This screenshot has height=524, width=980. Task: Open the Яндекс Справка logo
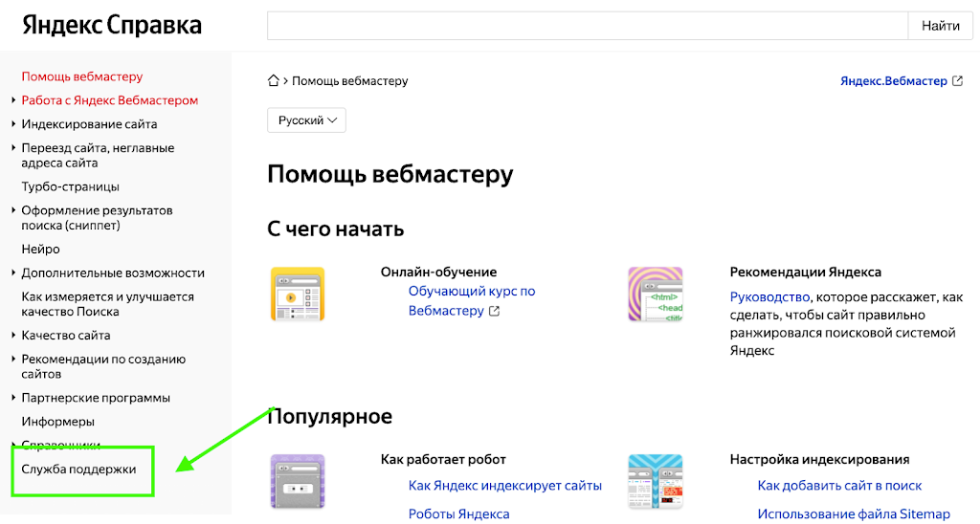pos(112,26)
